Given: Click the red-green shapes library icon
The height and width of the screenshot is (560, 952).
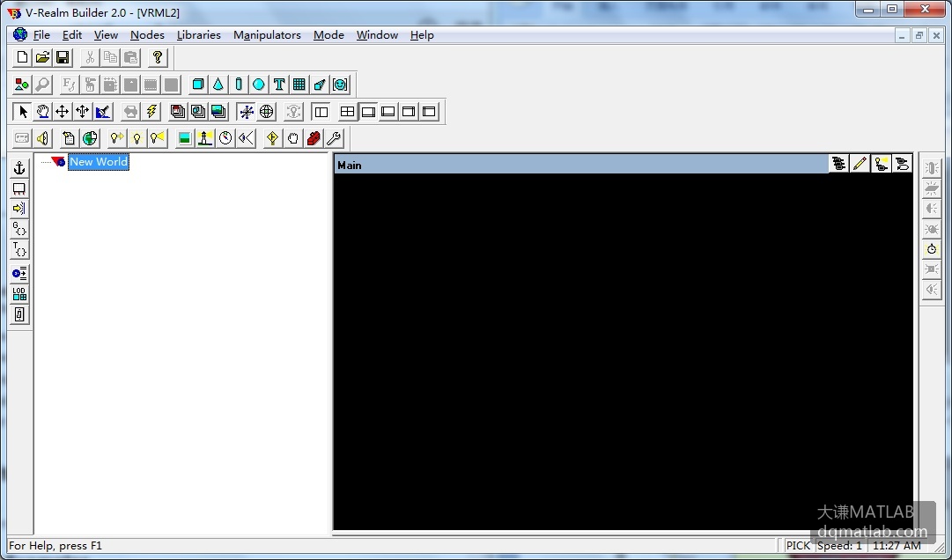Looking at the screenshot, I should pyautogui.click(x=23, y=85).
